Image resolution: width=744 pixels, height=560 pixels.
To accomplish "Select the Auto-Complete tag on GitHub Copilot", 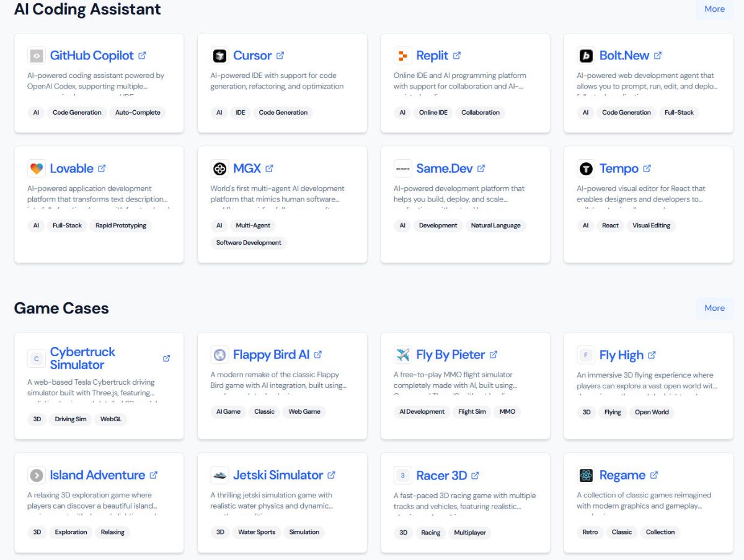I will point(138,113).
